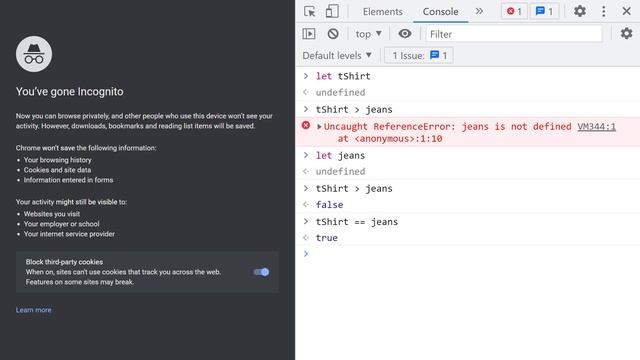The width and height of the screenshot is (640, 360).
Task: Select 'Your employer or school' list item
Action: (61, 224)
